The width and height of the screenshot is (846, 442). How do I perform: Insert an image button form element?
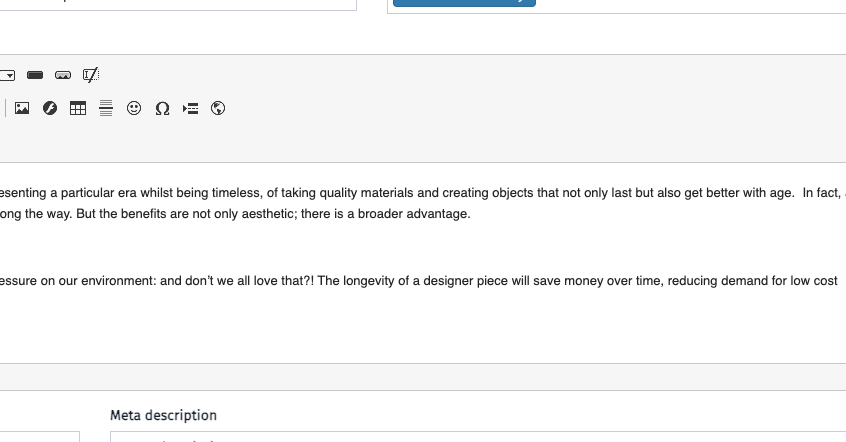63,75
